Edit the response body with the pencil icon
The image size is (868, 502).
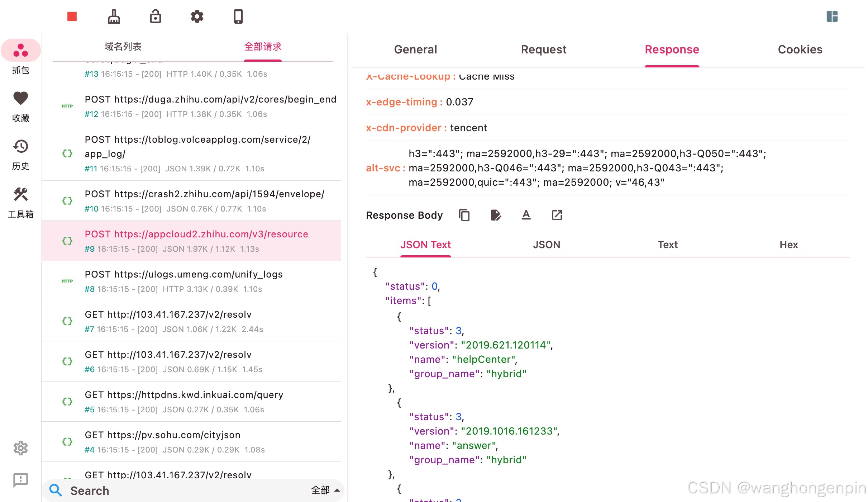click(496, 215)
